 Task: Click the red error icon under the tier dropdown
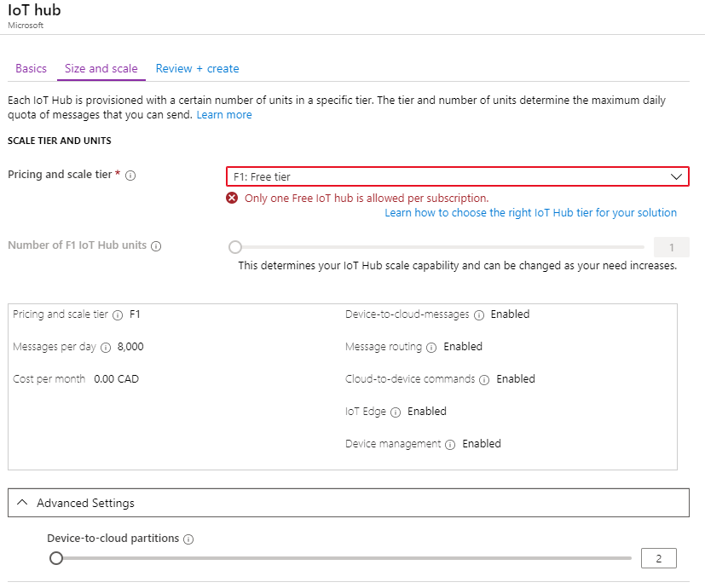pyautogui.click(x=232, y=198)
